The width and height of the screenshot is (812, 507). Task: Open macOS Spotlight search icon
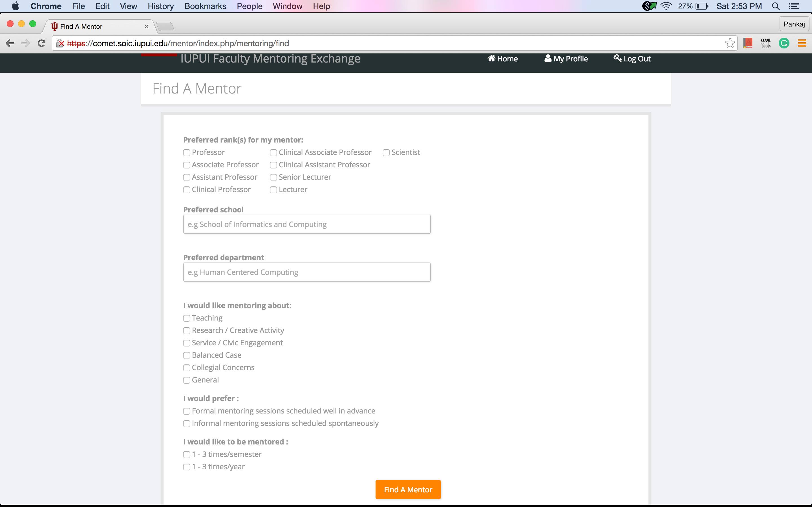tap(776, 6)
